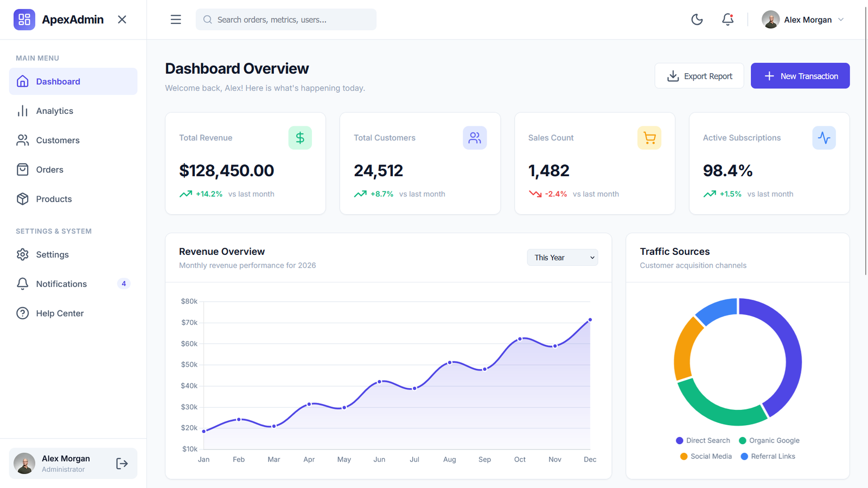Click the users icon on Total Customers
This screenshot has width=868, height=488.
tap(475, 138)
